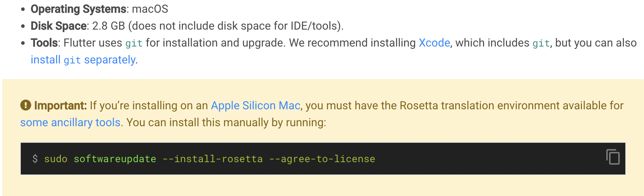Click the 'macOS' text value

point(150,9)
